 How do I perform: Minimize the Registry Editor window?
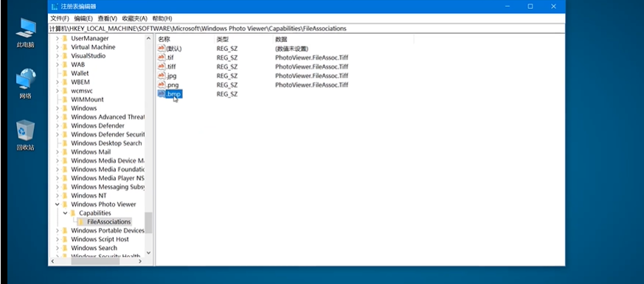(508, 6)
